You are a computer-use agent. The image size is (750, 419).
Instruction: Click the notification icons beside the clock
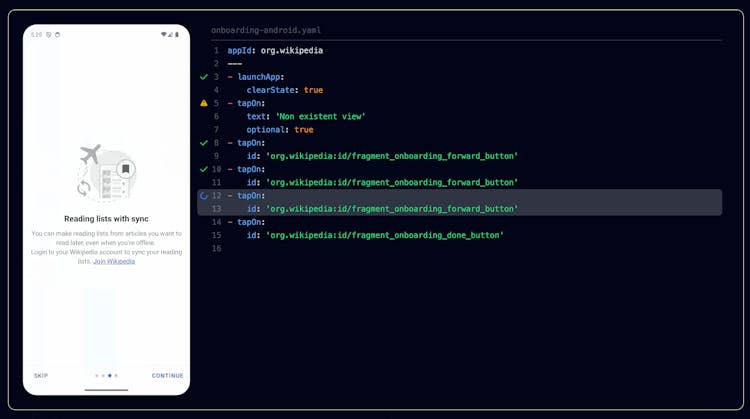coord(53,35)
